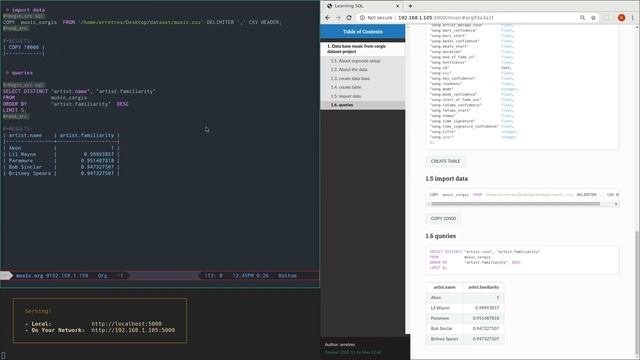The height and width of the screenshot is (360, 640).
Task: Click the Bottom position indicator in mode line
Action: tap(287, 276)
